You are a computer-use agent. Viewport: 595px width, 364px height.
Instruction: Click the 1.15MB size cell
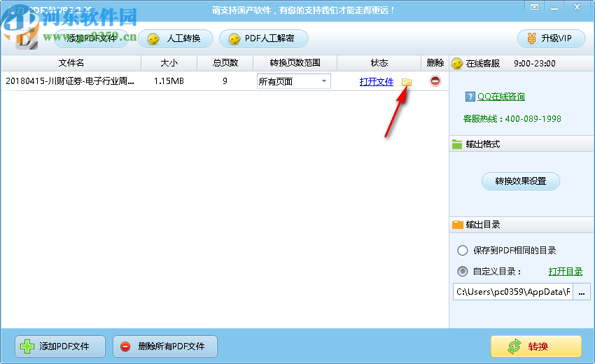(169, 81)
